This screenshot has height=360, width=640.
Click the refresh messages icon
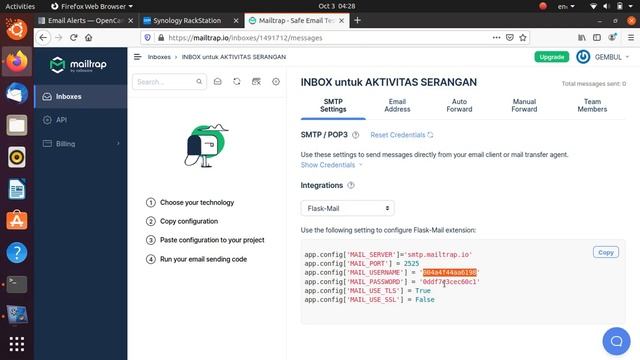(x=237, y=82)
